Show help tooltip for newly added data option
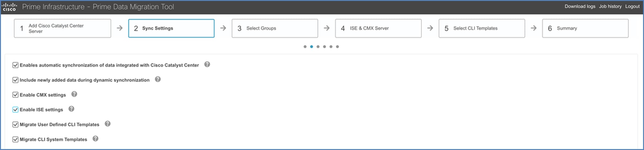644x150 pixels. [x=158, y=79]
